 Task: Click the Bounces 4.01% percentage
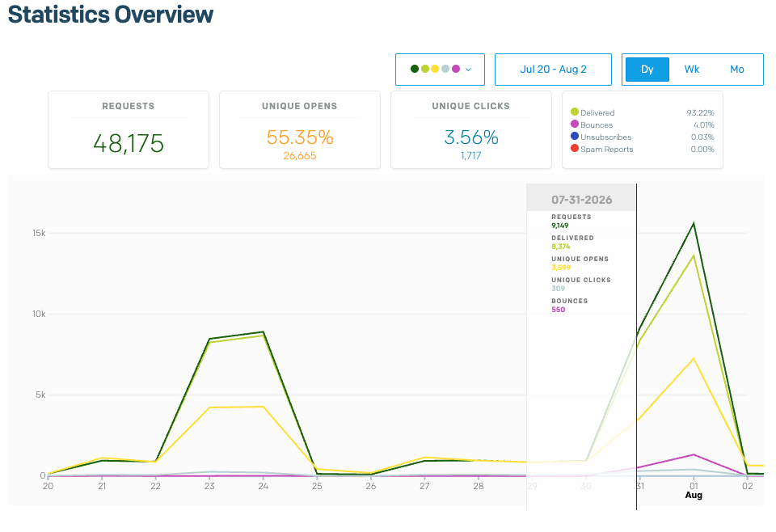(x=704, y=125)
